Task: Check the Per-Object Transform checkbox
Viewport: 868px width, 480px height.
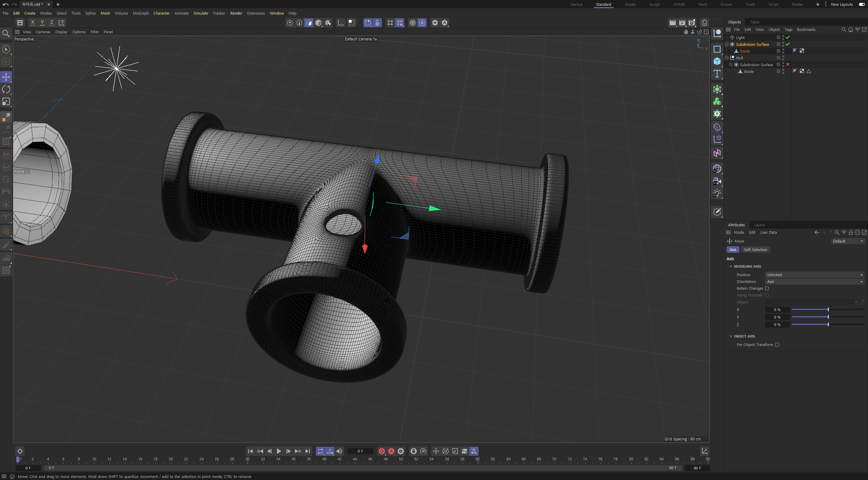Action: [777, 345]
